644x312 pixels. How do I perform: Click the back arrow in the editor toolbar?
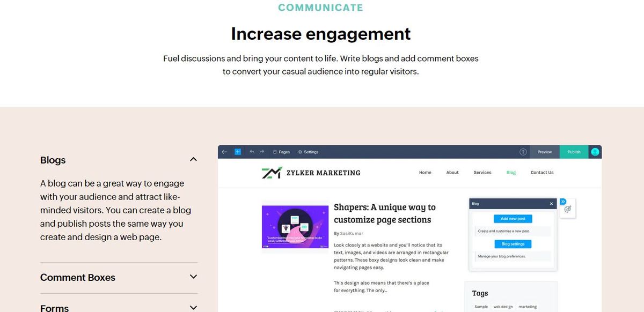click(224, 152)
